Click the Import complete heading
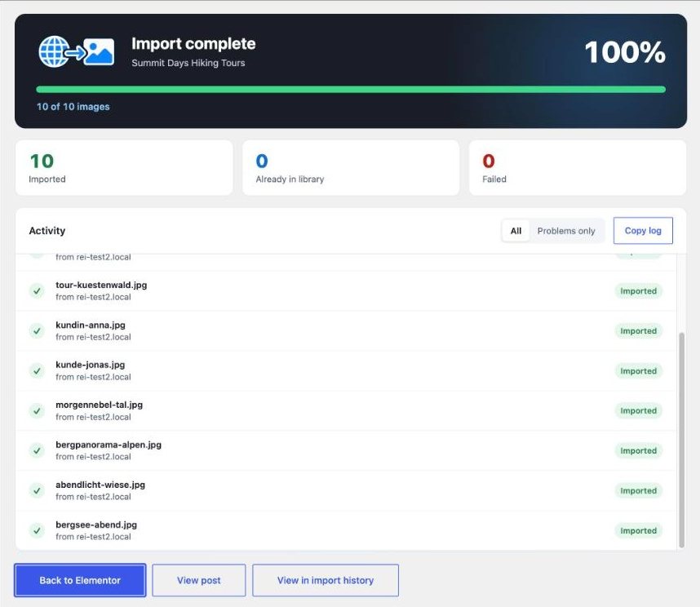Screen dimensions: 700x607 [193, 44]
